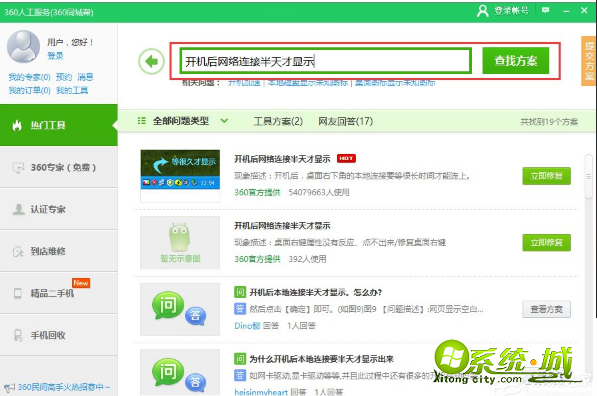Image resolution: width=597 pixels, height=396 pixels.
Task: Open the 消息 link
Action: pyautogui.click(x=85, y=77)
